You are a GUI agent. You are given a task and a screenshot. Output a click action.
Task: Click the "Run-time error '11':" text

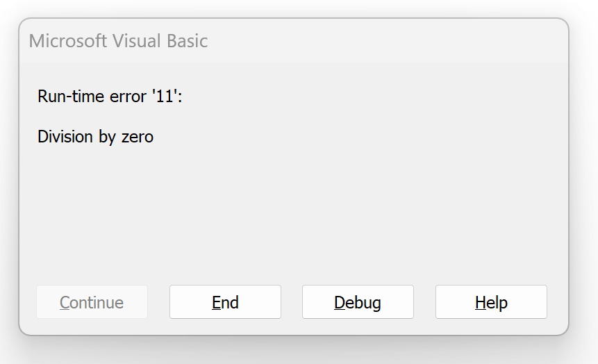coord(110,96)
